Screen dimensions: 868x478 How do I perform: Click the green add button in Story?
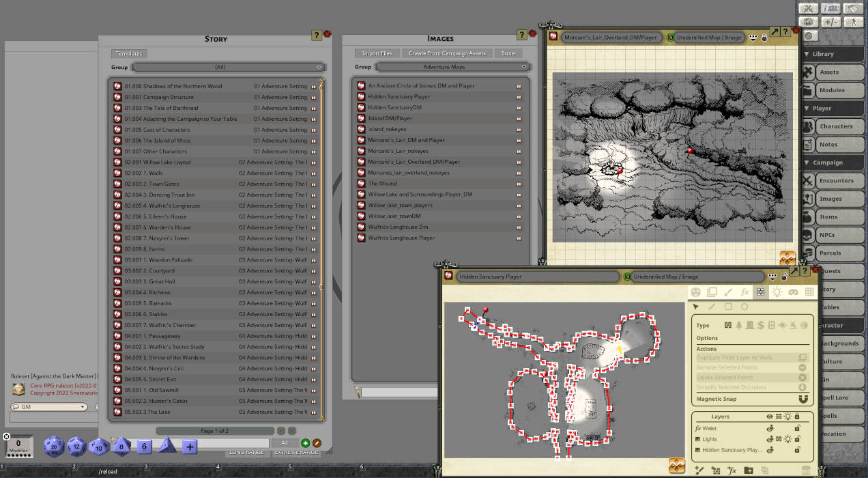point(305,443)
